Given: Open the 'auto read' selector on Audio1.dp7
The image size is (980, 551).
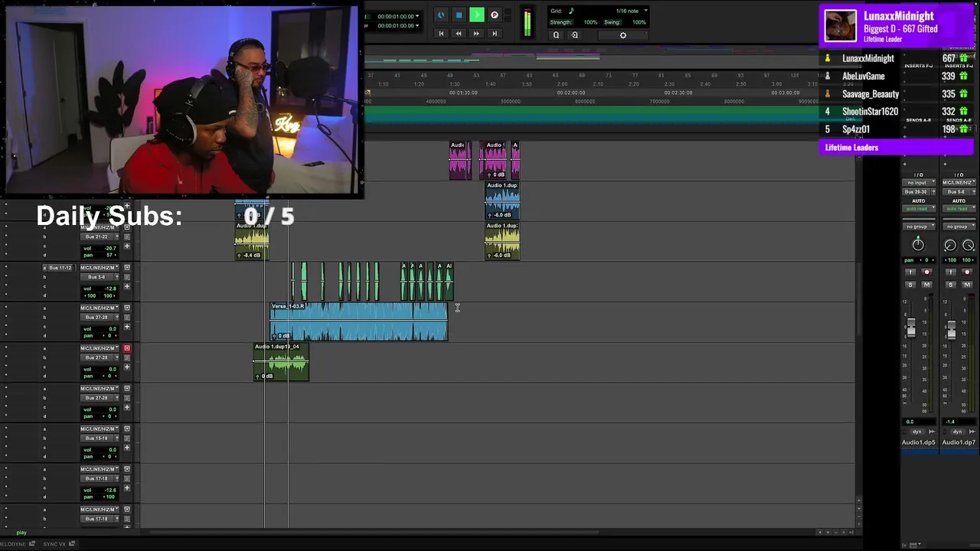Looking at the screenshot, I should (x=959, y=209).
